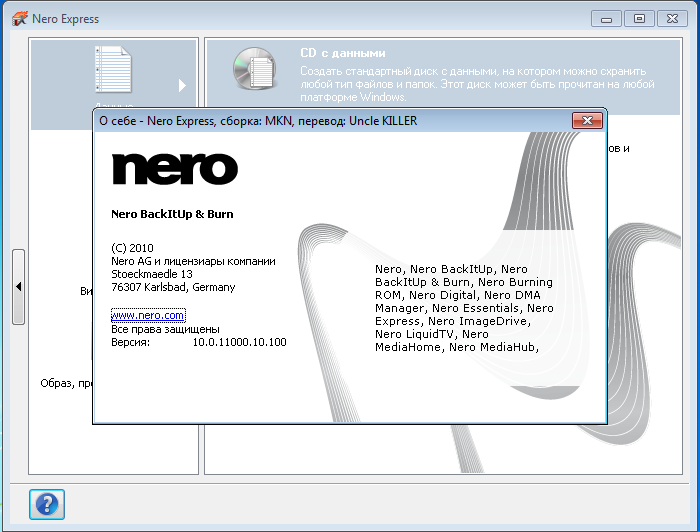
Task: Click version number 10.0.11000.10.100
Action: point(239,342)
